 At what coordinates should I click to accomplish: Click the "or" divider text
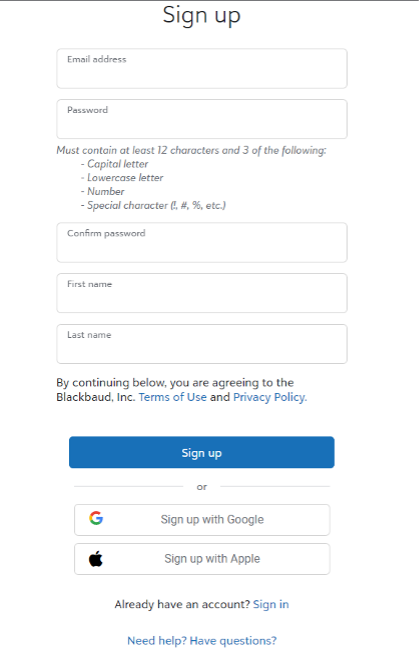pyautogui.click(x=202, y=487)
